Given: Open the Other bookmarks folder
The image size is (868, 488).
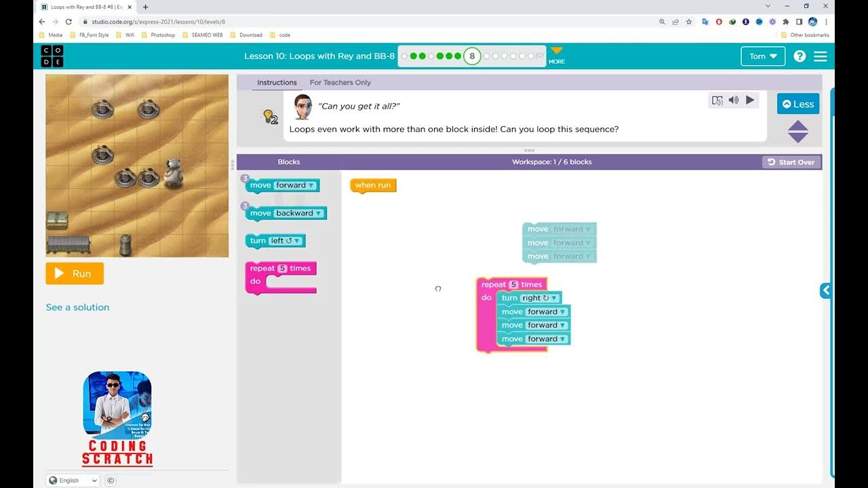Looking at the screenshot, I should coord(805,35).
